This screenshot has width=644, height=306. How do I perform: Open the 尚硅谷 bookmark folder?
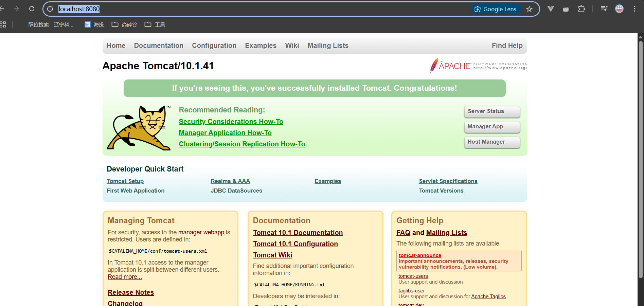125,24
